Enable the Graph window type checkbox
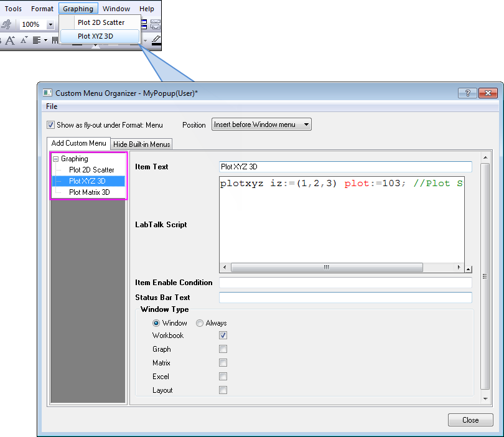 pos(223,349)
